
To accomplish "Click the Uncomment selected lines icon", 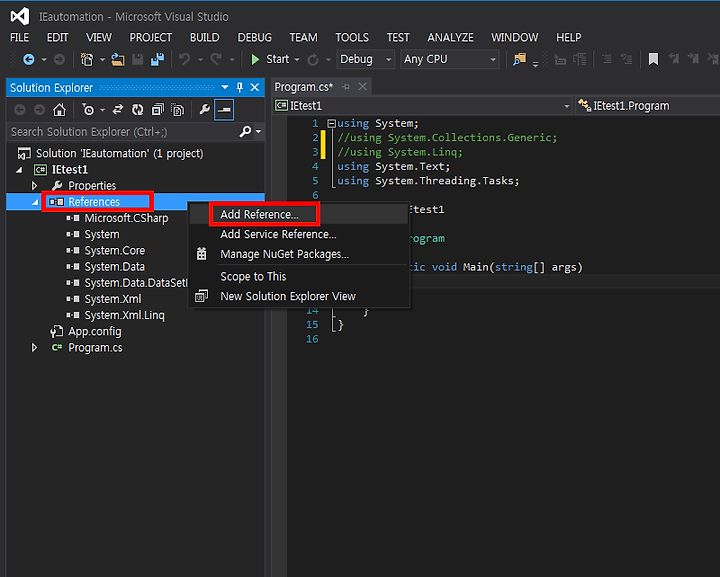I will point(626,59).
